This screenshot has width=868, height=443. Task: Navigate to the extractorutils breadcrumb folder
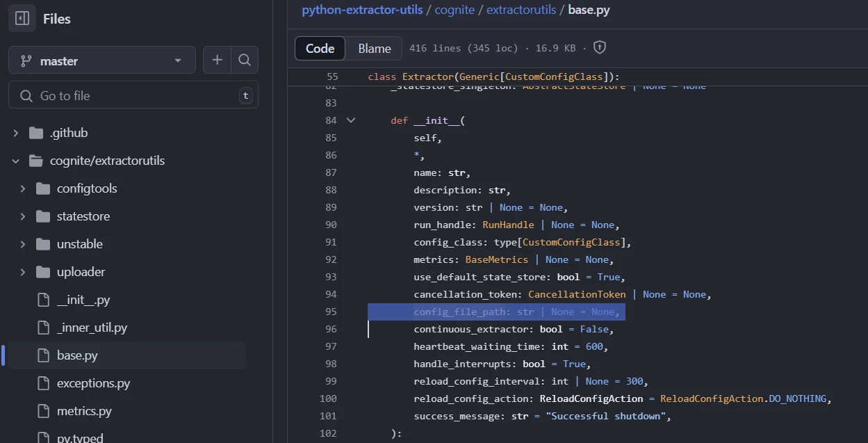coord(521,10)
